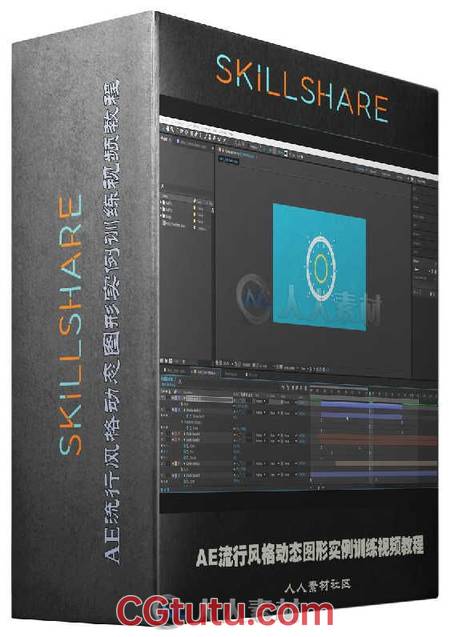Viewport: 450px width, 637px height.
Task: Switch to the second timeline composition tab
Action: (206, 372)
